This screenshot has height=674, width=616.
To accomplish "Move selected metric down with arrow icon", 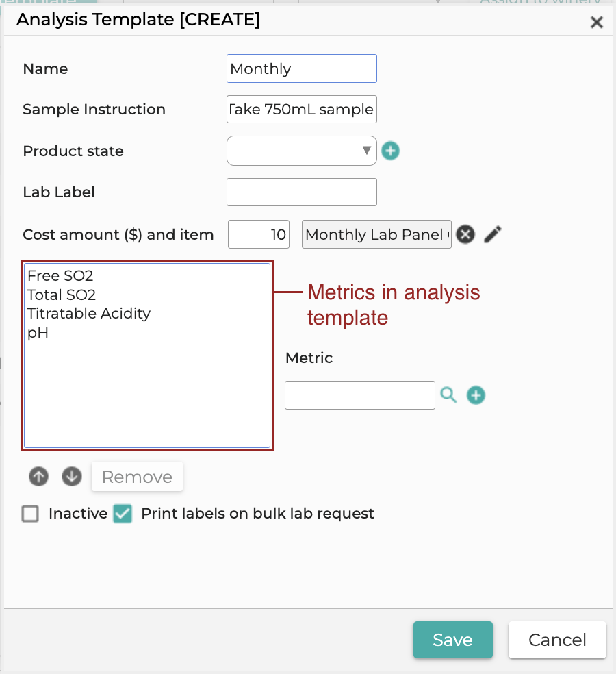I will pos(72,476).
